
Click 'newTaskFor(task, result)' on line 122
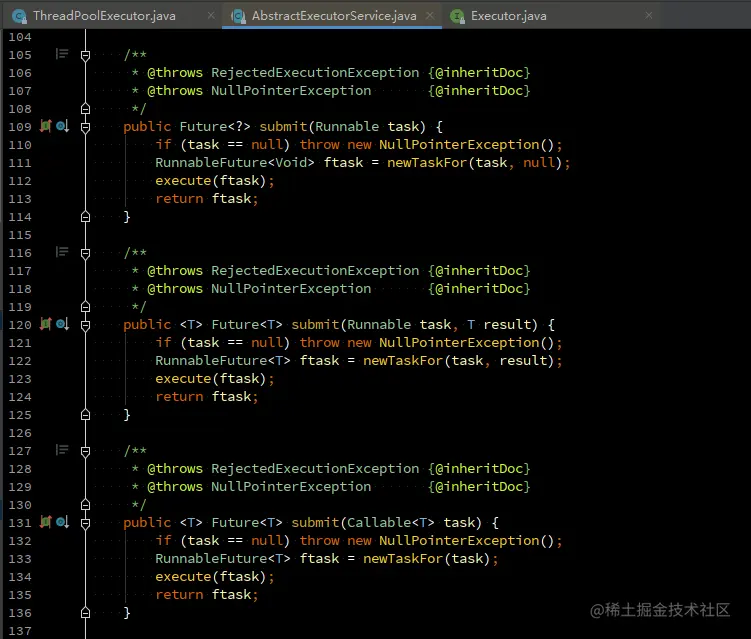(x=459, y=360)
